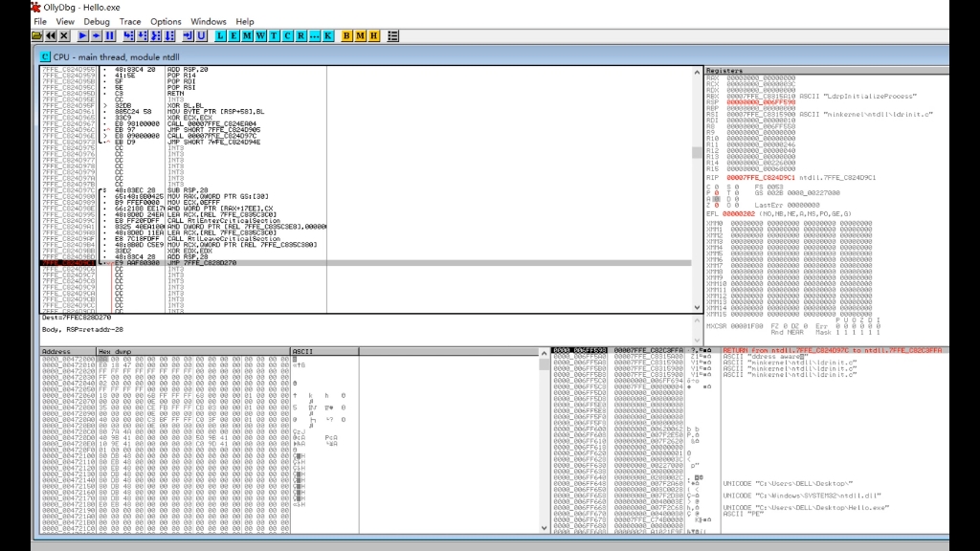Open Memory map with the cyan M icon
The height and width of the screenshot is (551, 980).
point(248,36)
